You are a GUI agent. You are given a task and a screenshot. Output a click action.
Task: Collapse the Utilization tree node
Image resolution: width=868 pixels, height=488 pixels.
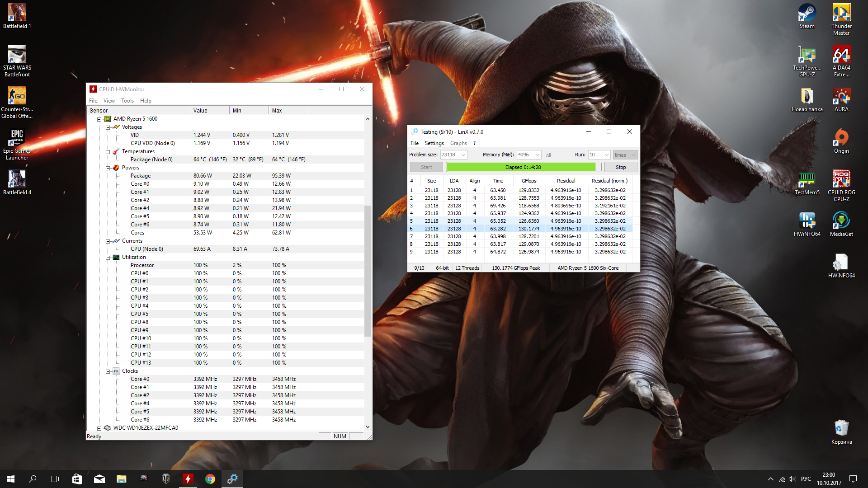pos(108,258)
